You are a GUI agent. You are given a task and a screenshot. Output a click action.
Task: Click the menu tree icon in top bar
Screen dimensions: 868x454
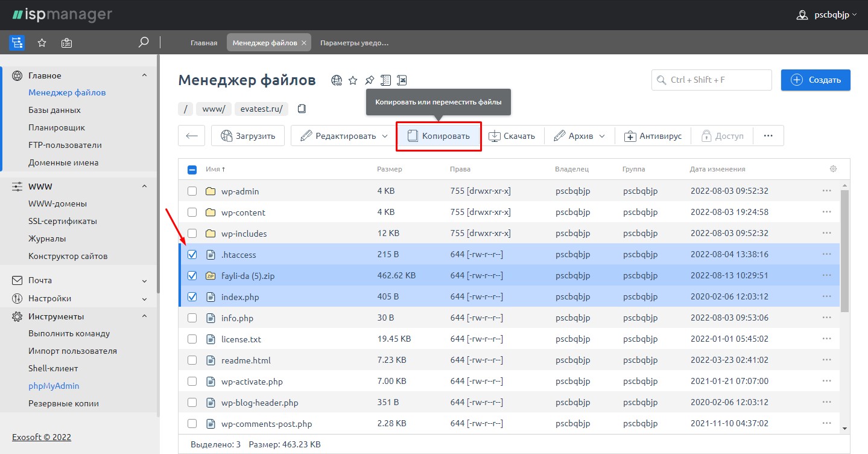coord(16,43)
